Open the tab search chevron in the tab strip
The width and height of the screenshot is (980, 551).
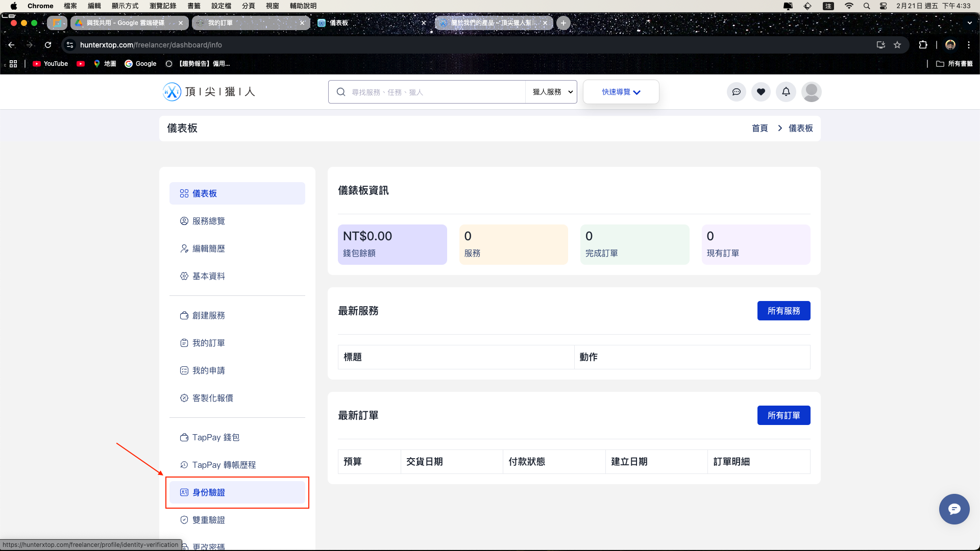coord(969,23)
